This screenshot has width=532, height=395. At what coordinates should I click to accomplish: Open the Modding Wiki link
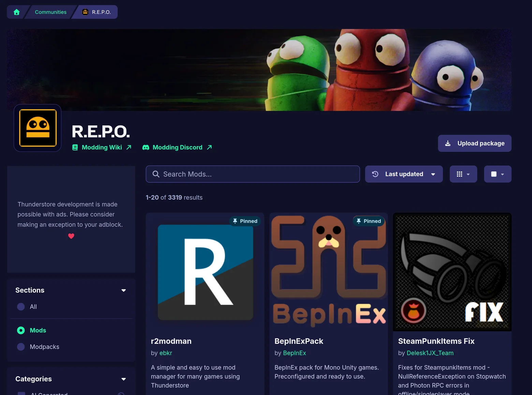point(102,147)
